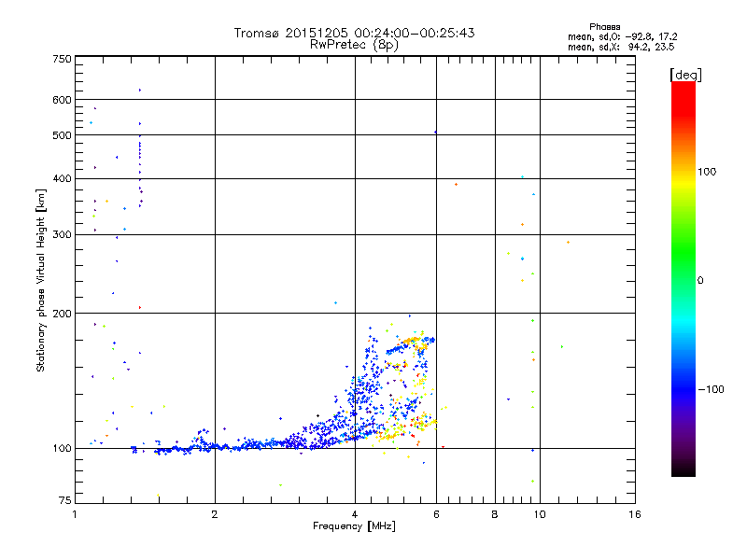Click the colorbar tick label '100'
The width and height of the screenshot is (747, 560).
pos(707,172)
